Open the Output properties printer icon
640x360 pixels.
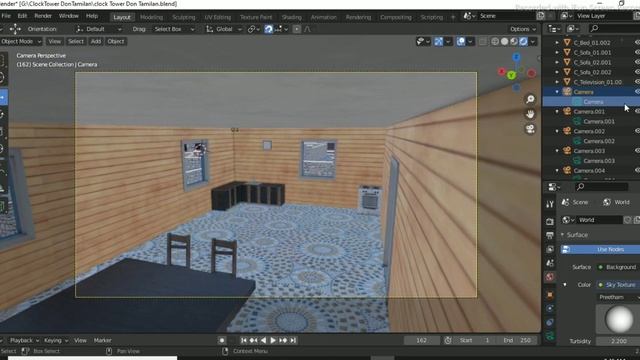(550, 236)
